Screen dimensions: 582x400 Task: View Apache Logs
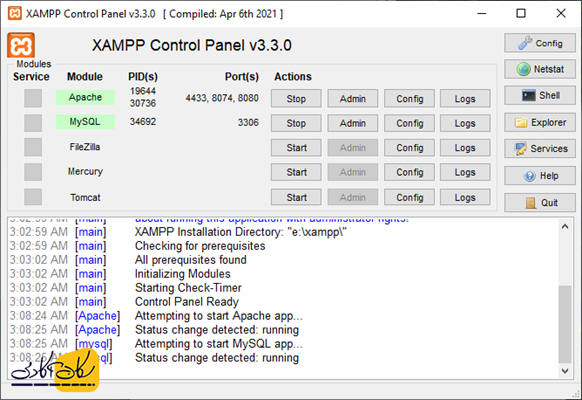point(465,98)
